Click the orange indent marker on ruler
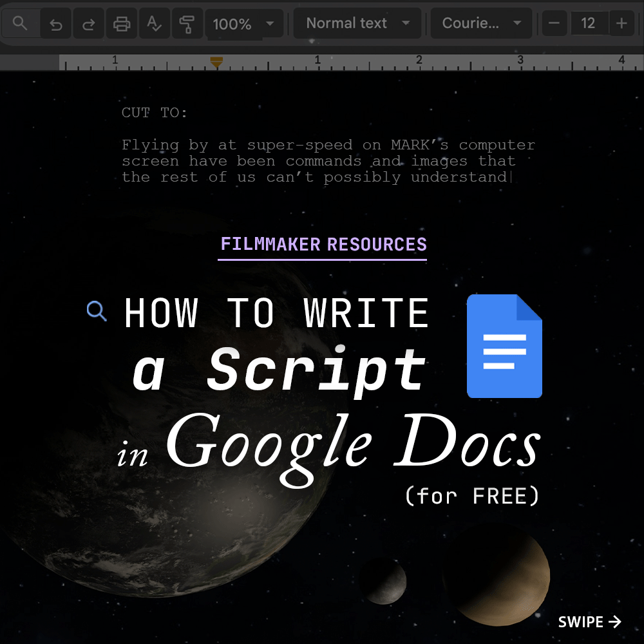The image size is (644, 644). (x=216, y=62)
